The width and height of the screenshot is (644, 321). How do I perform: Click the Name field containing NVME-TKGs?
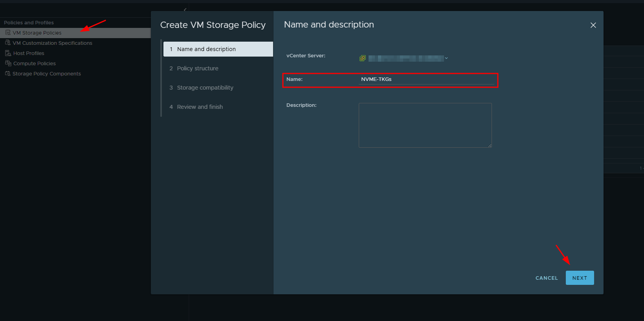coord(426,79)
